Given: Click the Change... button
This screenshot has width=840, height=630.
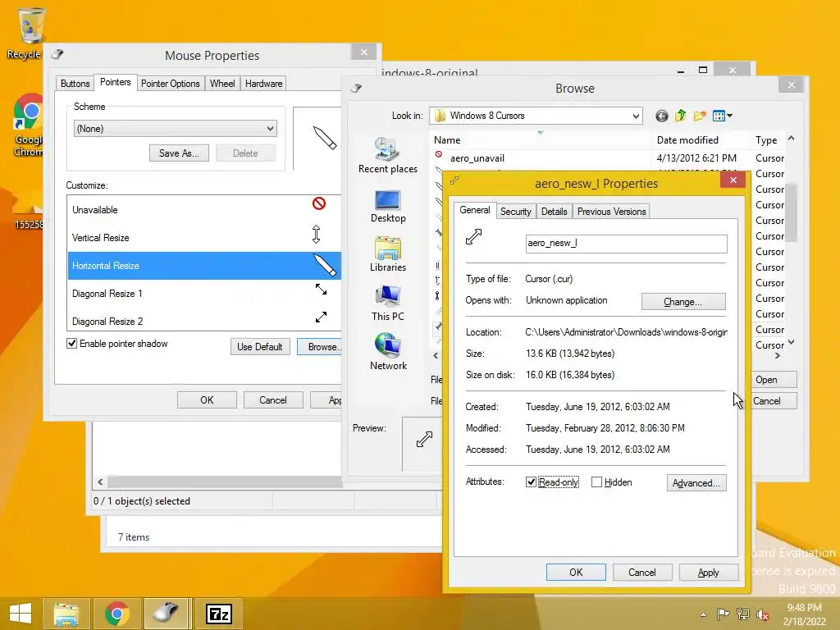Looking at the screenshot, I should [x=683, y=302].
